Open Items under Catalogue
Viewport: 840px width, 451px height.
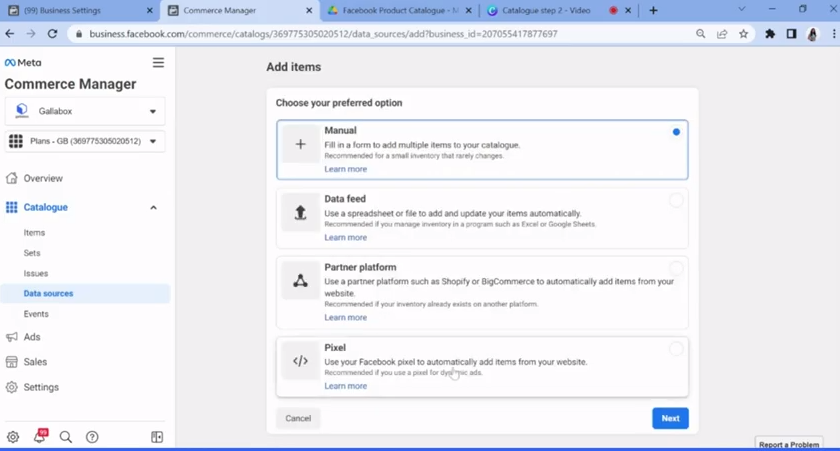tap(34, 232)
